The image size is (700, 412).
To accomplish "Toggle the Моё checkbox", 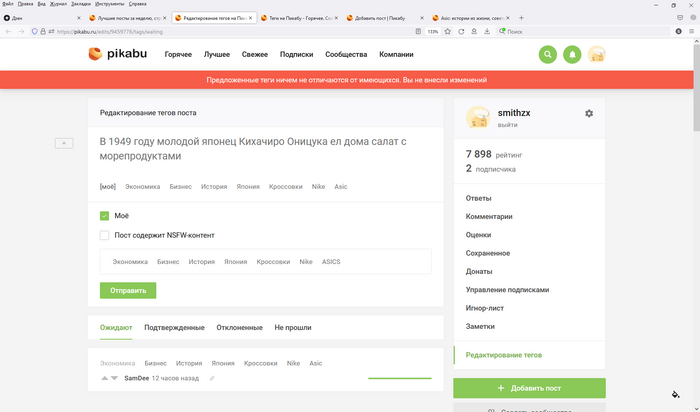I will pyautogui.click(x=104, y=216).
